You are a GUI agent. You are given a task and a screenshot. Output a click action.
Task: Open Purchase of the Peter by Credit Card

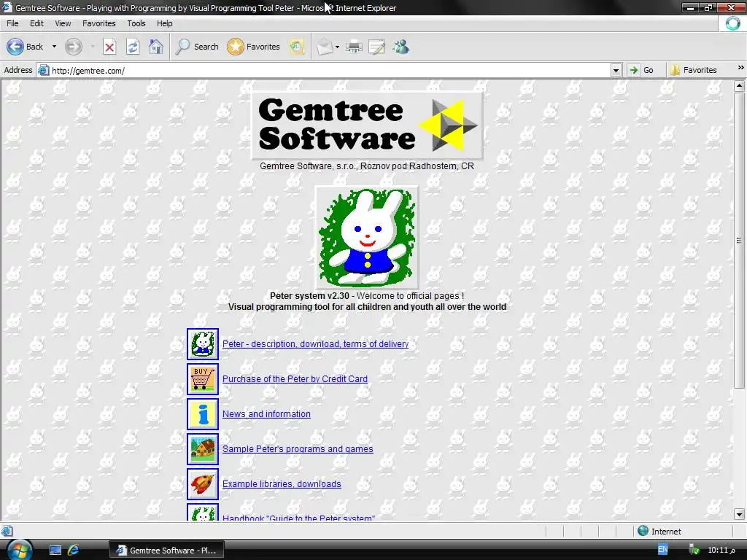pos(295,379)
